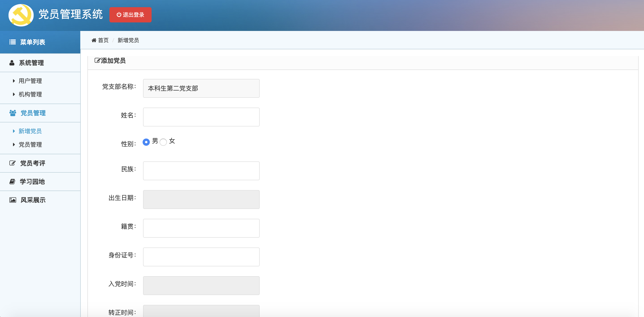644x317 pixels.
Task: Click the arrow beside 用户管理
Action: click(x=14, y=81)
